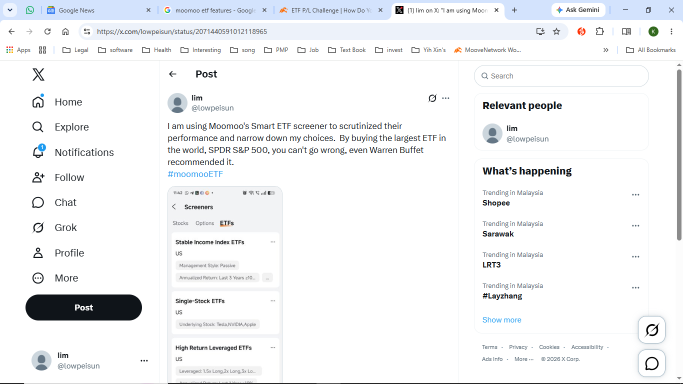Click the browser home button
The width and height of the screenshot is (683, 384).
pyautogui.click(x=65, y=31)
